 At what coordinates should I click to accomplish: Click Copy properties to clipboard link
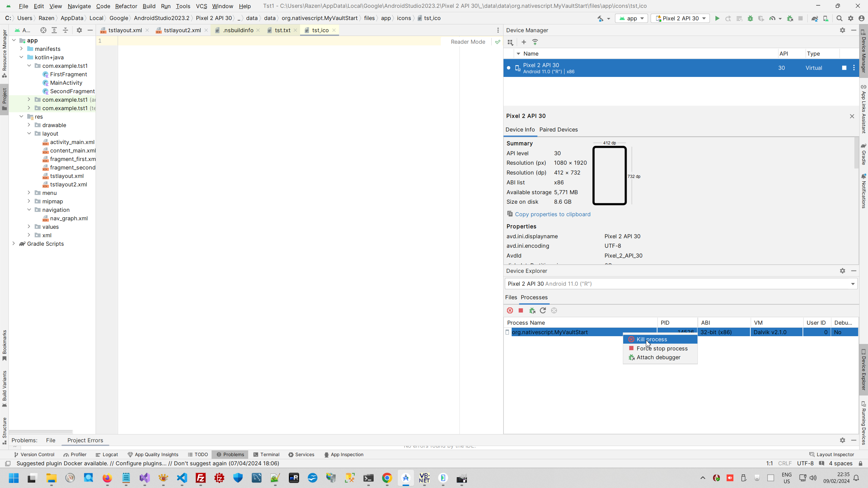point(552,214)
